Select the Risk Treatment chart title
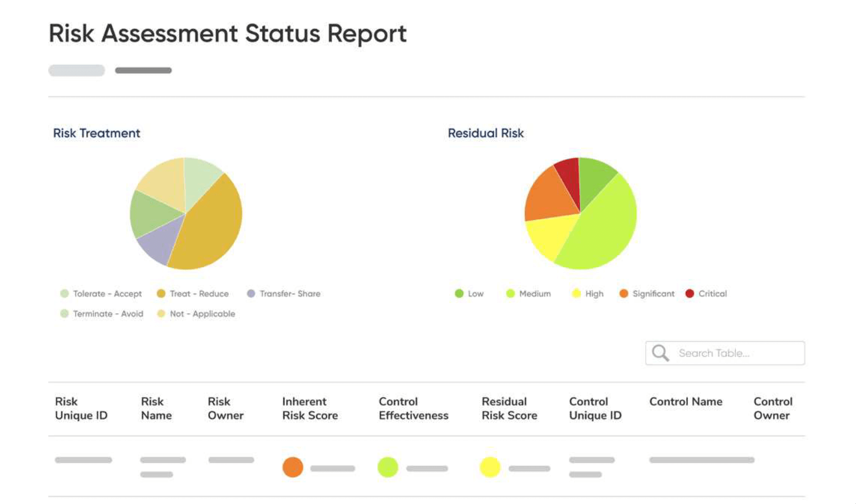 (x=96, y=134)
